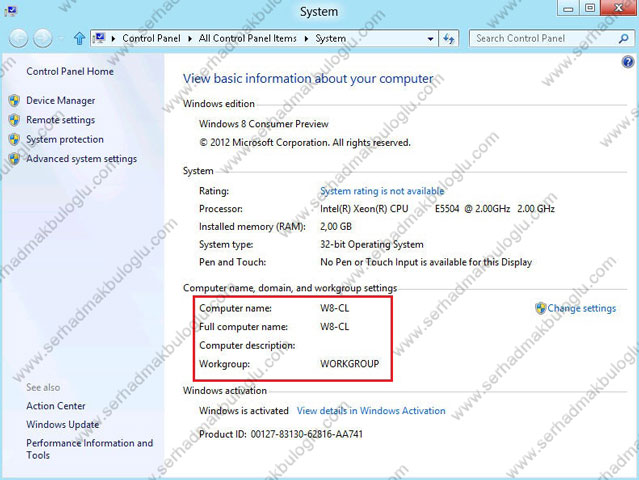Click the View basic information heading
Screen dimensions: 639x480
tap(308, 79)
